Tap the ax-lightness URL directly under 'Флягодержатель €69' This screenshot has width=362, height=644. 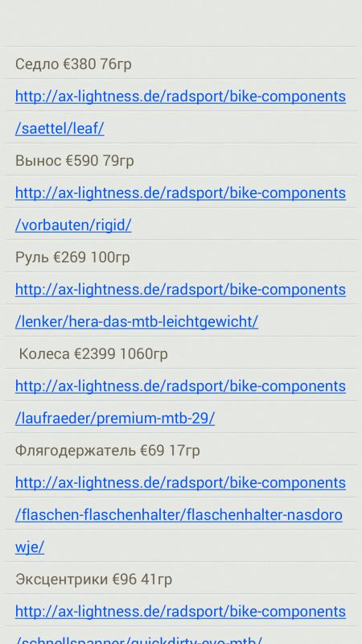click(180, 482)
